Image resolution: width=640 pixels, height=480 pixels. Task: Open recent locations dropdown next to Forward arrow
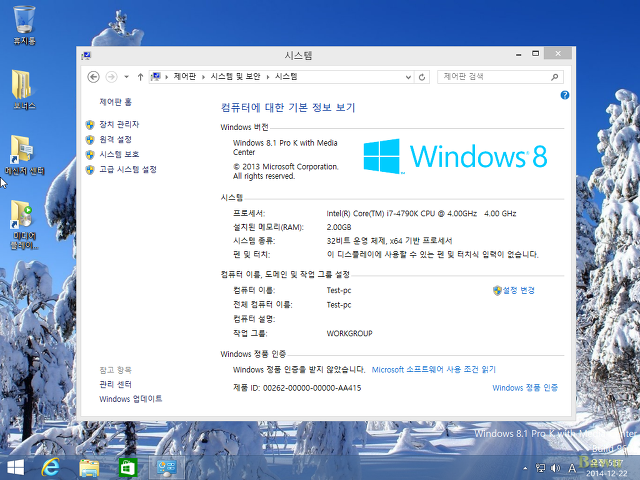tap(127, 77)
